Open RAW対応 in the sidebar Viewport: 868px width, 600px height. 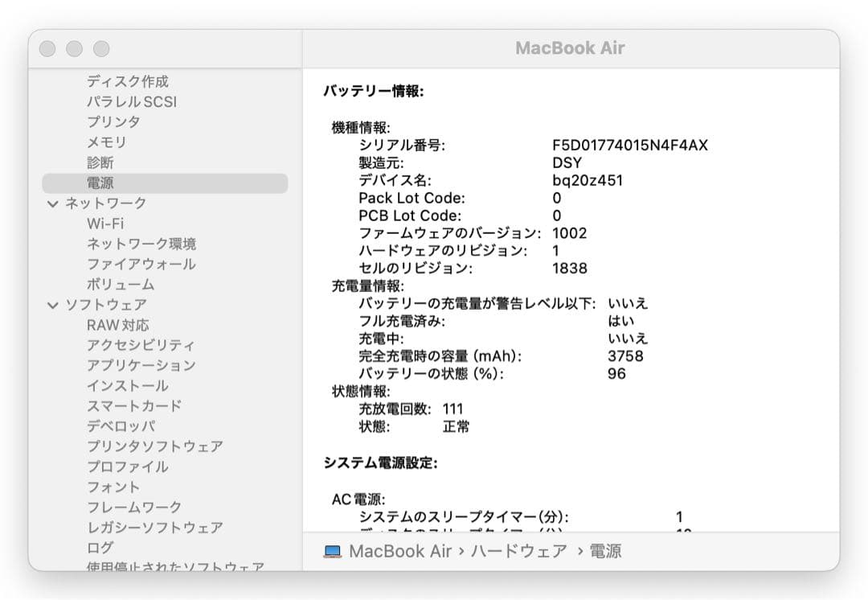point(118,325)
